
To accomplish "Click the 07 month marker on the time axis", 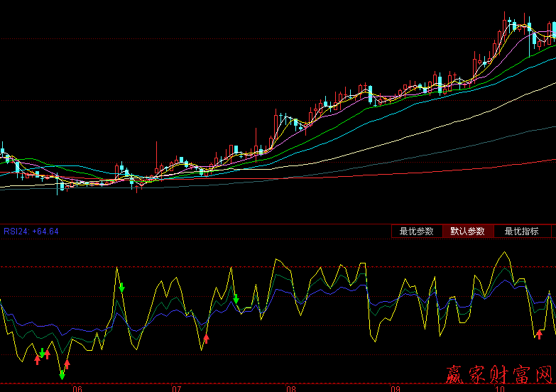I will (177, 388).
